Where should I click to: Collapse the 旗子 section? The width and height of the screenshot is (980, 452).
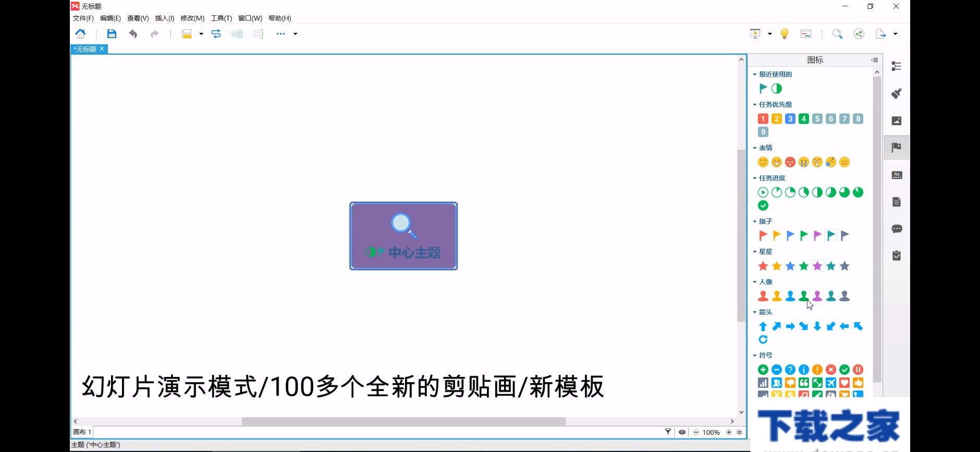(x=755, y=222)
